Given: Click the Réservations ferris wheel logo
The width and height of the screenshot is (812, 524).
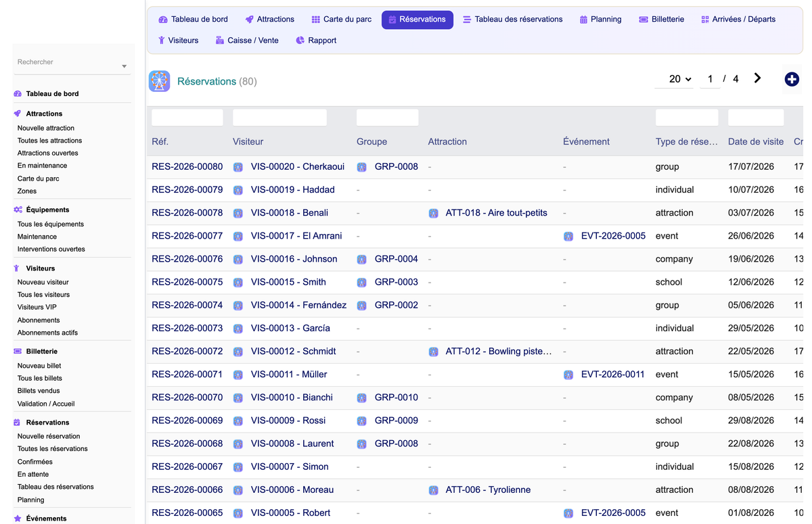Looking at the screenshot, I should [159, 81].
